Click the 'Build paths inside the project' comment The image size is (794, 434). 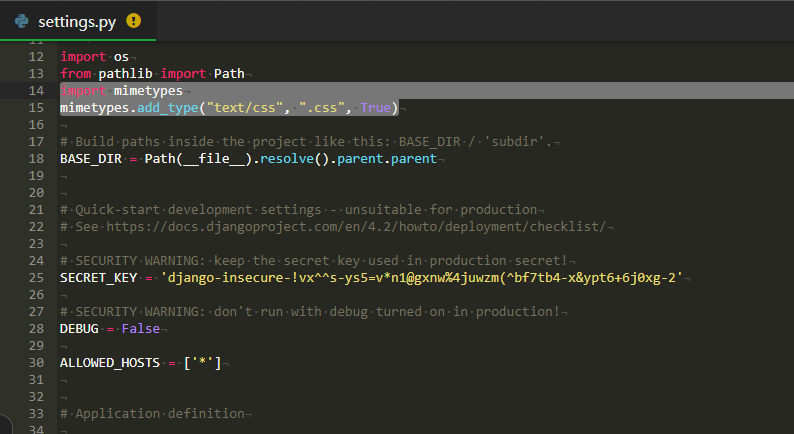pyautogui.click(x=306, y=142)
